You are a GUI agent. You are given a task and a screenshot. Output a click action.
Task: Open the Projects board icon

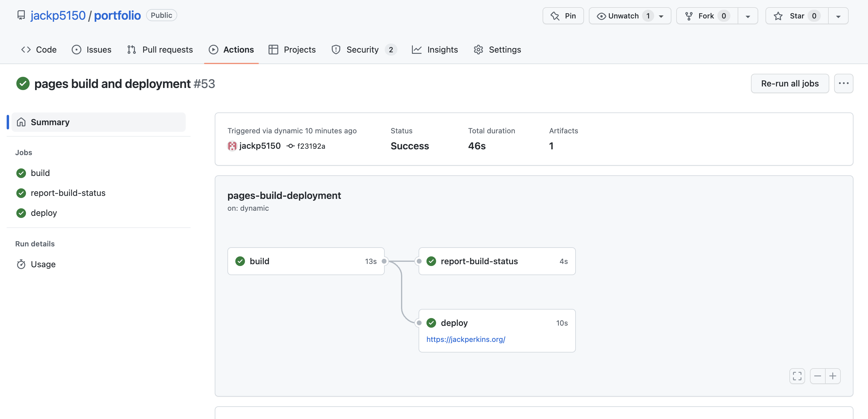[274, 50]
